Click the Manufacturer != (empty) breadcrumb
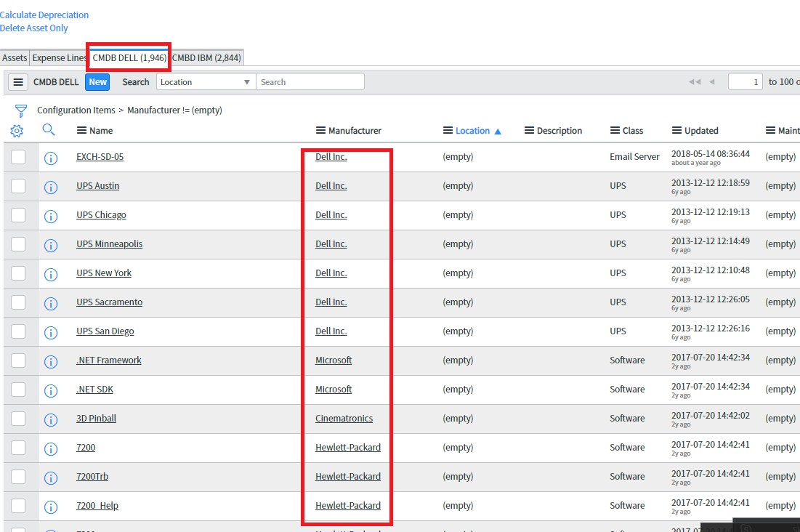This screenshot has width=800, height=532. (174, 110)
